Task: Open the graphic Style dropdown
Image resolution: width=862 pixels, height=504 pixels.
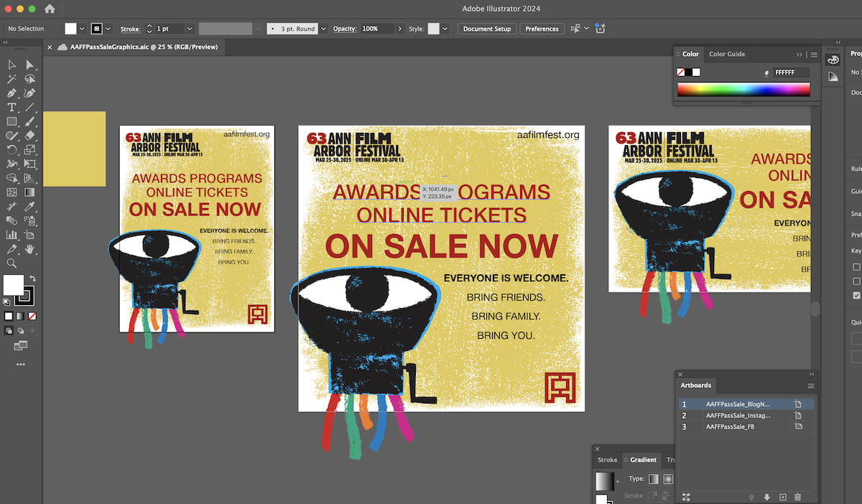Action: pos(445,29)
